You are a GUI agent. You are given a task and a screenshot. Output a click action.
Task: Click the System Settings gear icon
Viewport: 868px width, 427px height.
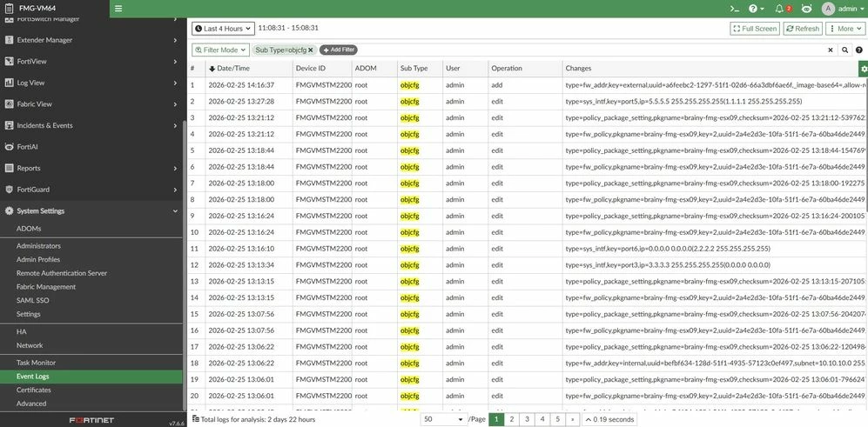[9, 210]
